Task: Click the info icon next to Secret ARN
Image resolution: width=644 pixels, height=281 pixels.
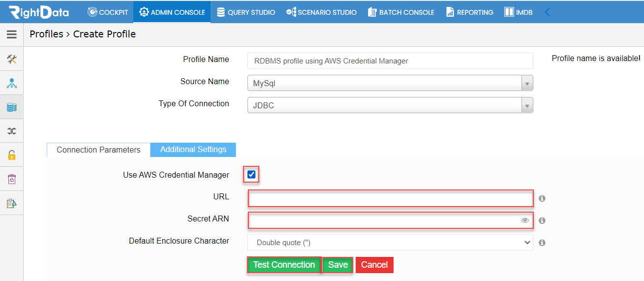Action: [542, 220]
